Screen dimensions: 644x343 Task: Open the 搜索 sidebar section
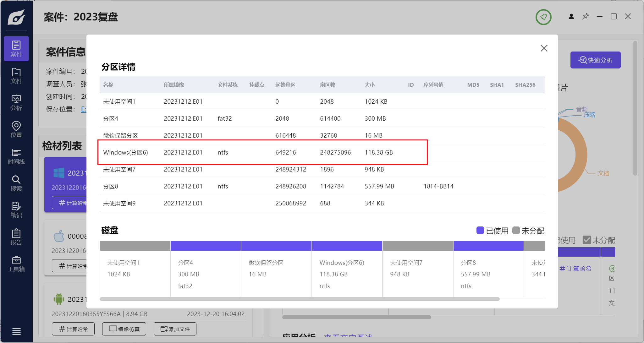16,183
